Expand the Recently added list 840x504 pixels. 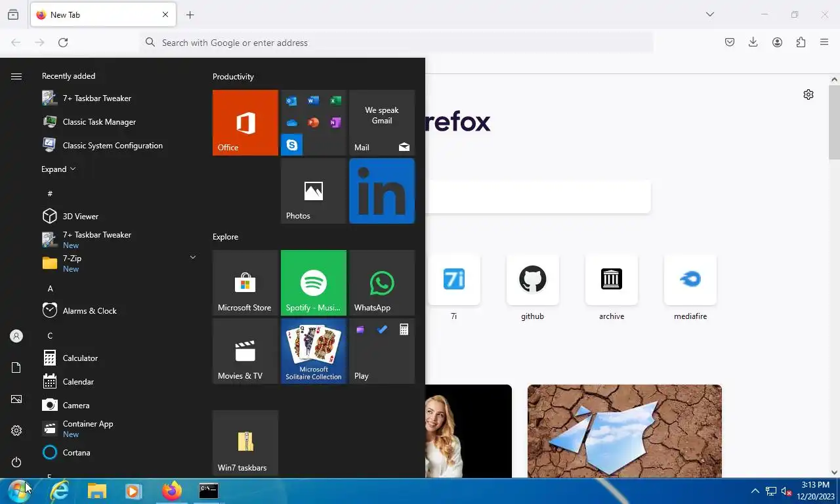(58, 169)
